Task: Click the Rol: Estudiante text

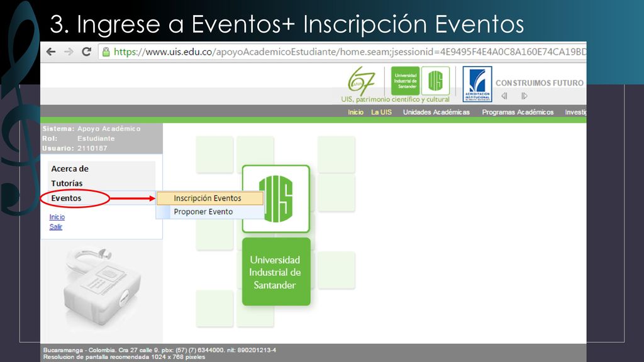Action: click(79, 138)
